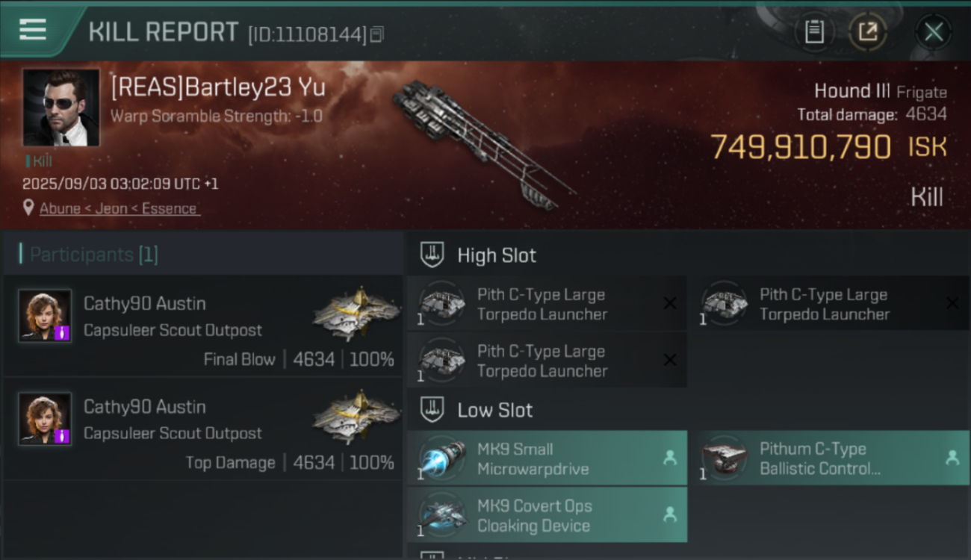Select the MK9 Covert Ops Cloaking Device
This screenshot has width=971, height=560.
click(x=547, y=515)
